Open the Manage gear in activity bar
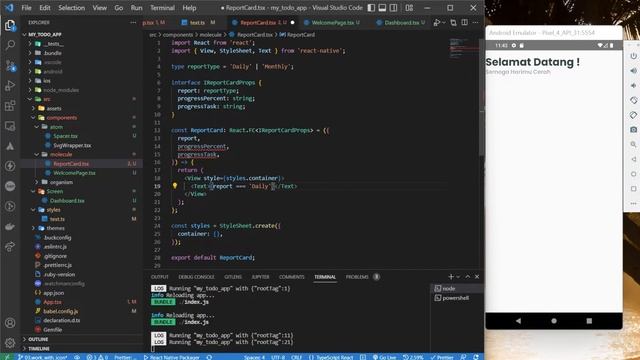The width and height of the screenshot is (640, 360). pyautogui.click(x=10, y=342)
